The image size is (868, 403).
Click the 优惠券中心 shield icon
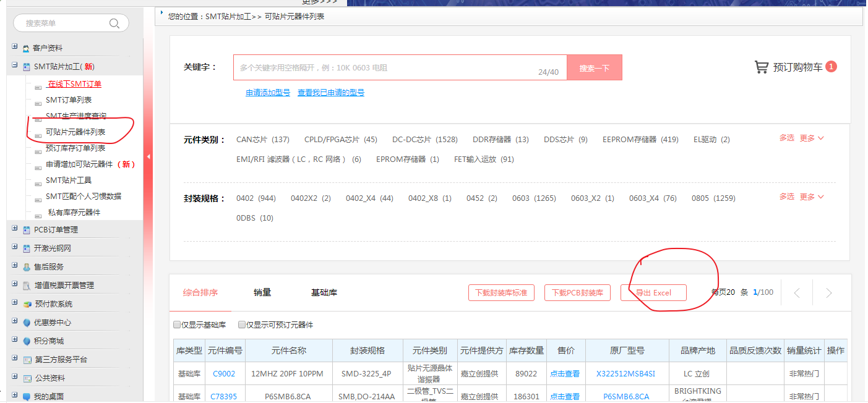coord(26,323)
